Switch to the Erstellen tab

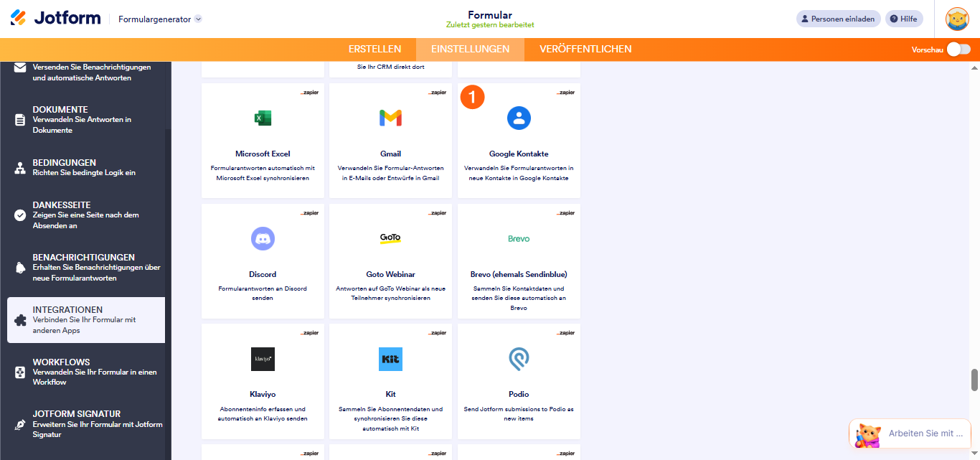coord(376,50)
